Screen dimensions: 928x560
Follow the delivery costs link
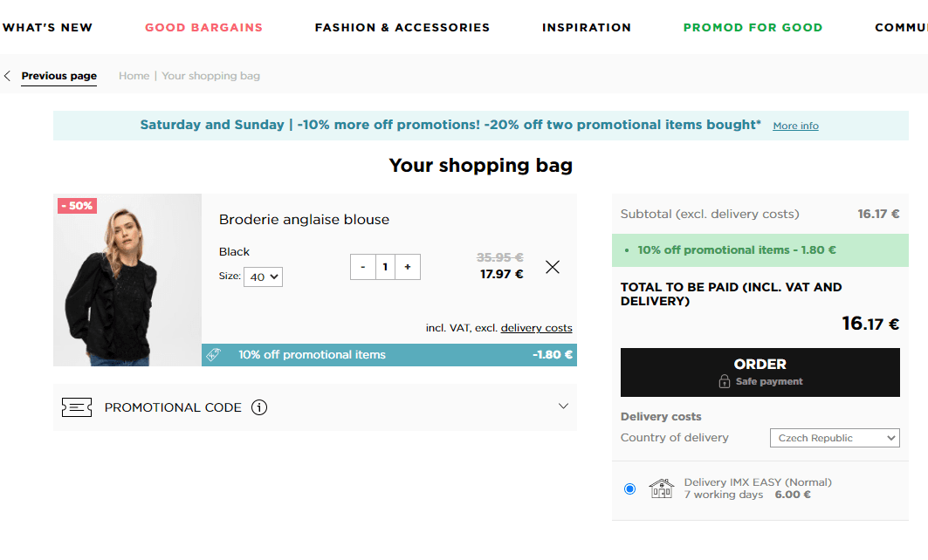click(x=536, y=328)
